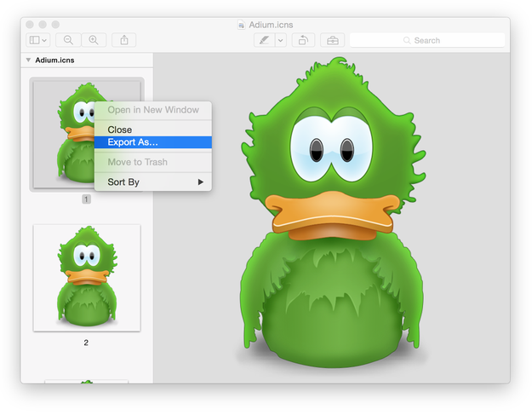Show the Markup toolbox button
532x415 pixels.
point(333,40)
